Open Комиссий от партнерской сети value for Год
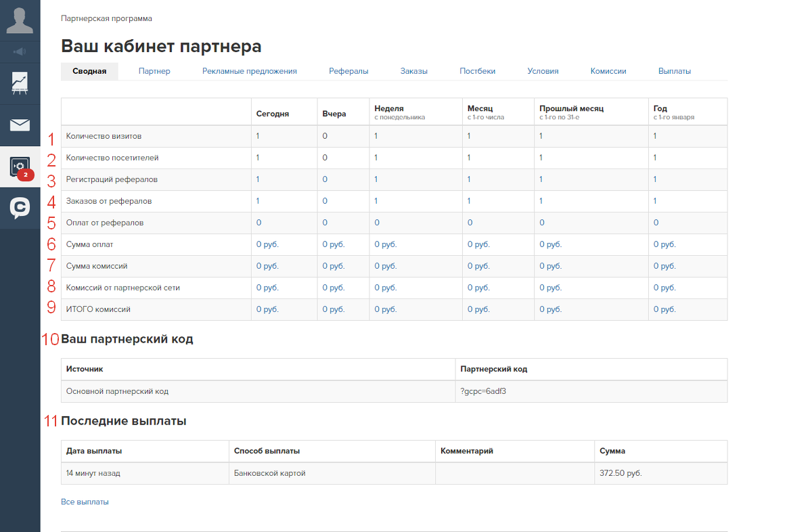The height and width of the screenshot is (532, 812). (x=664, y=288)
